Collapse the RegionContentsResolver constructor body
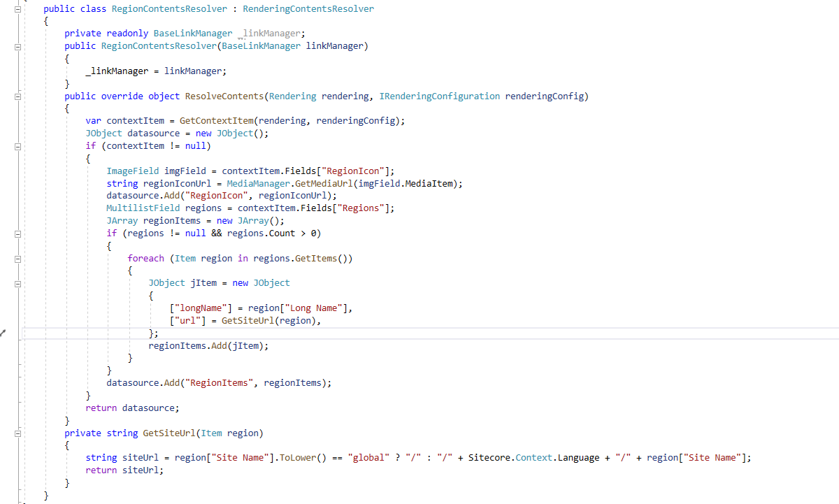This screenshot has width=839, height=504. tap(17, 45)
